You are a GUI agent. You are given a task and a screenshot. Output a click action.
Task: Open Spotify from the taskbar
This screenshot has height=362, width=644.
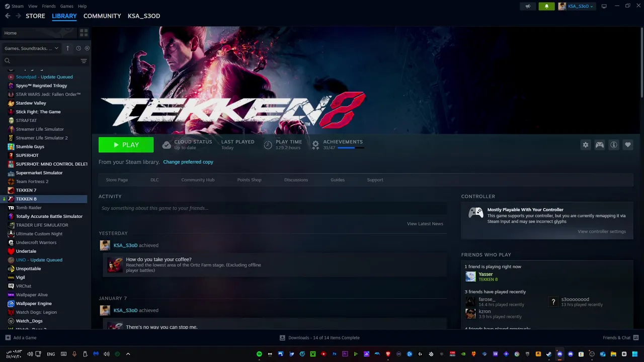click(x=259, y=354)
